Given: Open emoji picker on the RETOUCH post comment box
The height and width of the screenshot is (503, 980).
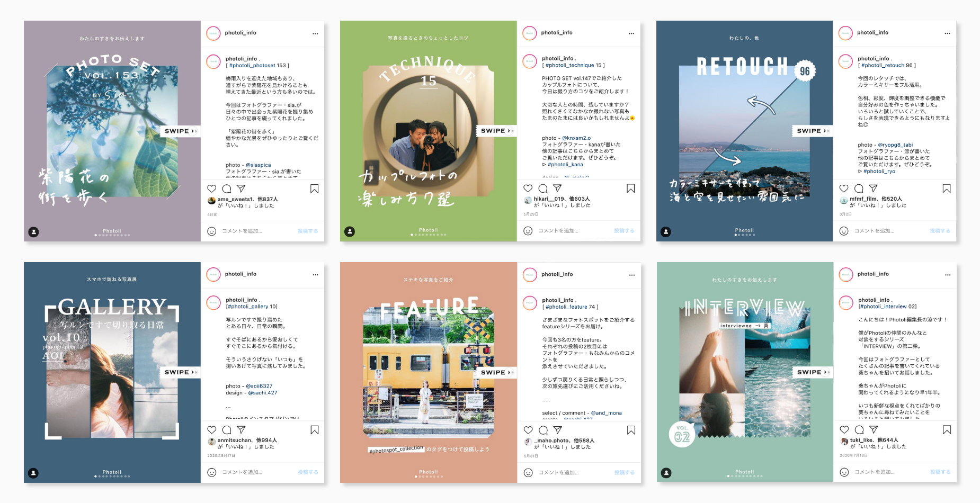Looking at the screenshot, I should (844, 231).
